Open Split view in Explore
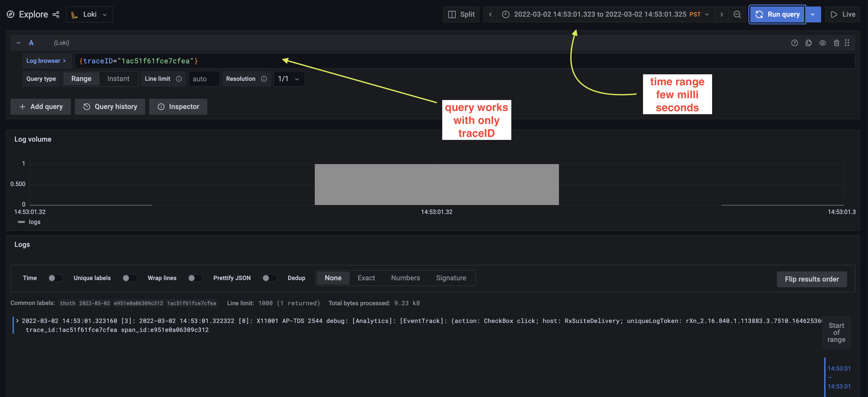868x397 pixels. tap(461, 14)
